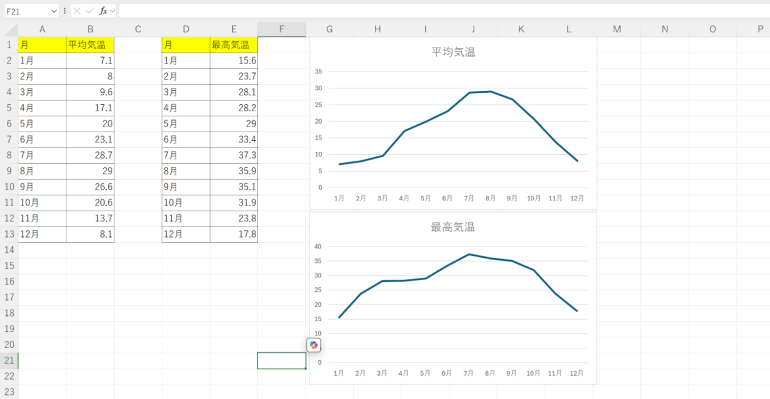Select cell with value 28.2
This screenshot has height=399, width=770.
pos(234,108)
